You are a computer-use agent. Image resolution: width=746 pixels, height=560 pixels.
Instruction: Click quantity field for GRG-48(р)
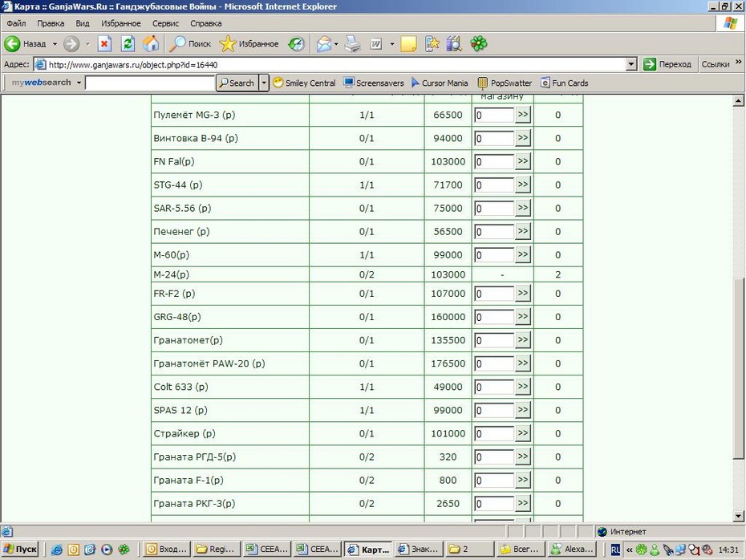[494, 317]
